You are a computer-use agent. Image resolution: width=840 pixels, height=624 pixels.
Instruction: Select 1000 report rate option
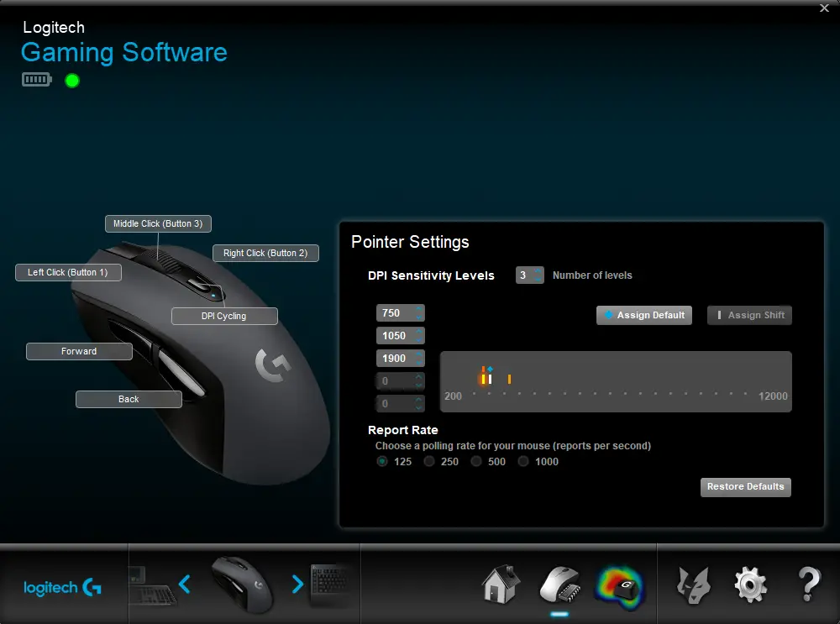(523, 461)
